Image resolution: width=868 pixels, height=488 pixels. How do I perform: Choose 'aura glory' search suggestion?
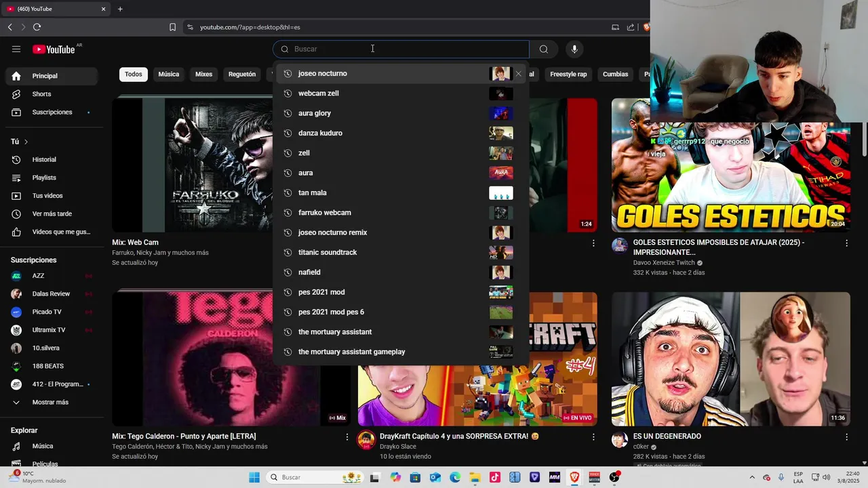(401, 113)
